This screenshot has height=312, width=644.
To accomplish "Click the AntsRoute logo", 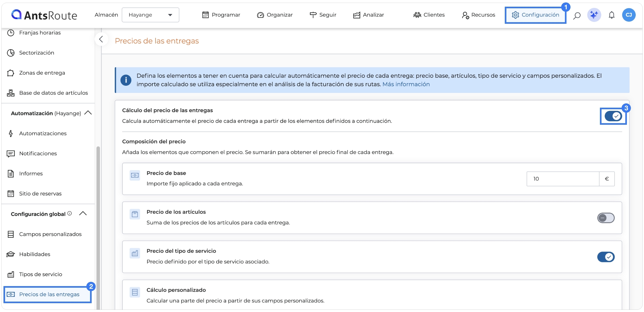I will [44, 15].
